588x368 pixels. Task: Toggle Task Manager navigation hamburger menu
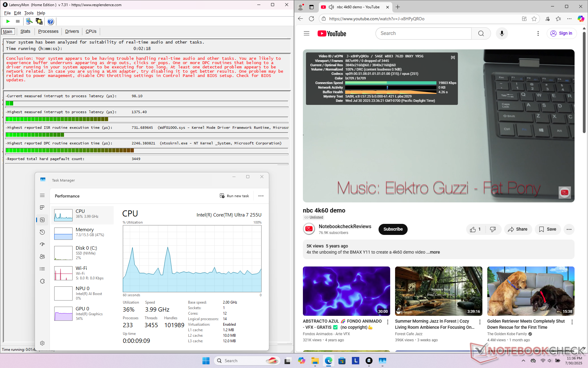point(42,195)
